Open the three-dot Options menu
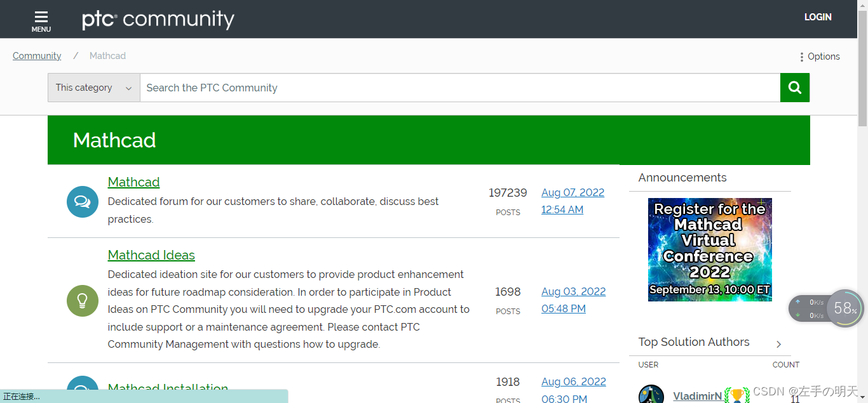 [x=820, y=56]
